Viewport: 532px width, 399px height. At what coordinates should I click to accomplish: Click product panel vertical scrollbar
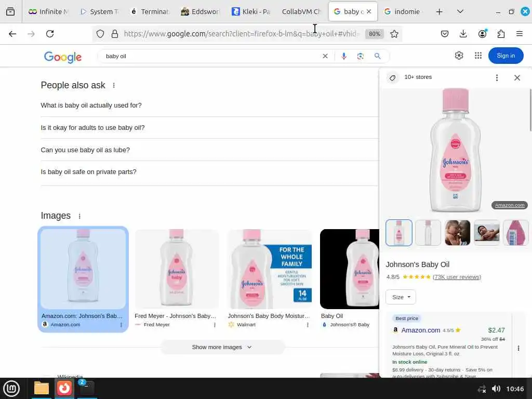click(x=530, y=110)
